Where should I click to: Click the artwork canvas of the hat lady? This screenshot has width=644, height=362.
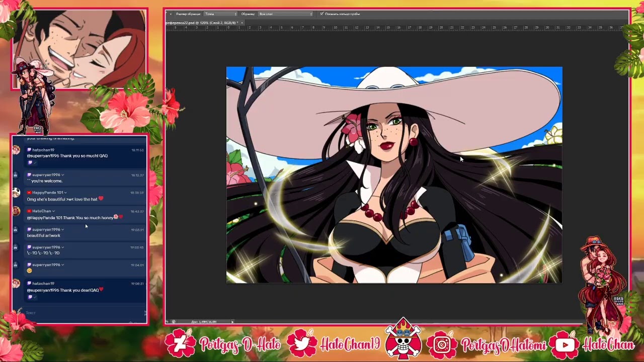[x=394, y=175]
